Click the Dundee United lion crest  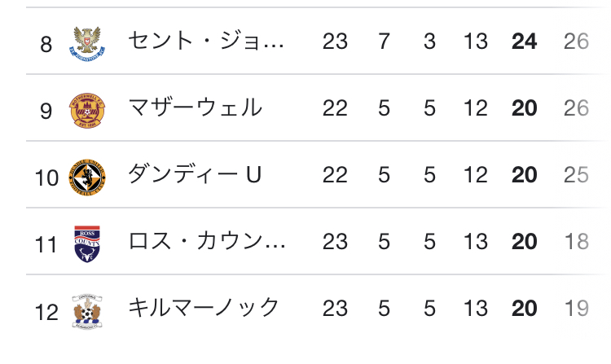pyautogui.click(x=87, y=178)
